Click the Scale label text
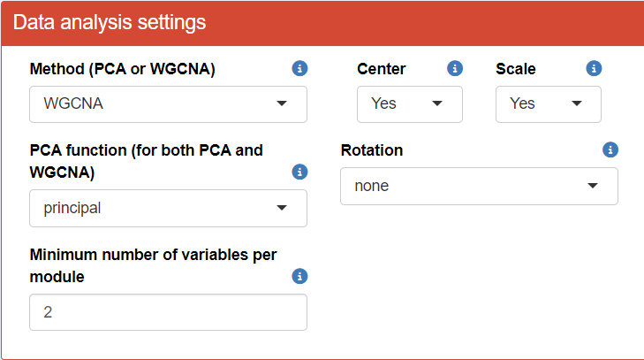 pyautogui.click(x=515, y=69)
